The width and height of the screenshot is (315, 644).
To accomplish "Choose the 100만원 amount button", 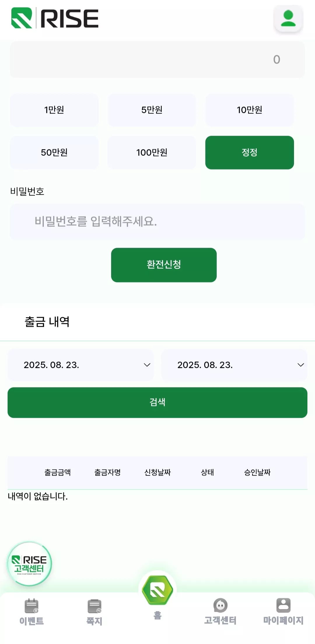I will 152,152.
